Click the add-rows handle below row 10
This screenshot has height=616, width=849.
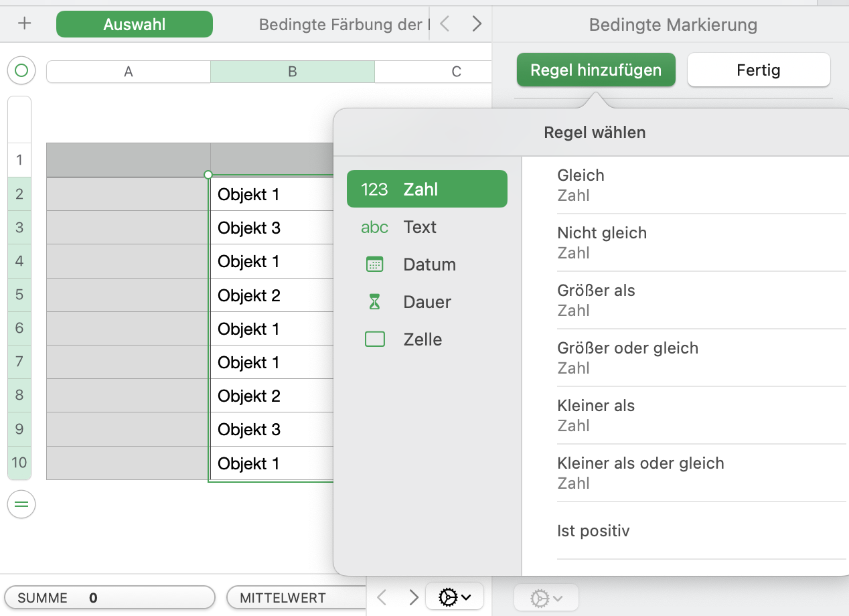coord(21,504)
